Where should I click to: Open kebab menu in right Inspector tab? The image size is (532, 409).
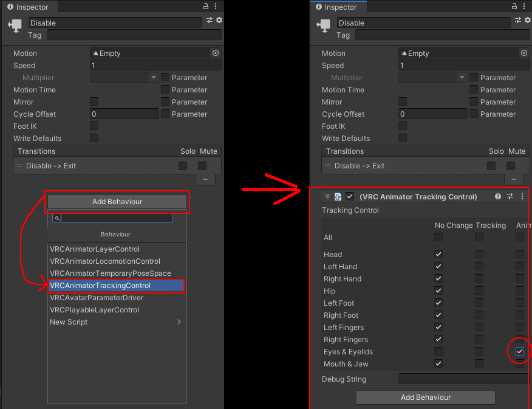[524, 6]
